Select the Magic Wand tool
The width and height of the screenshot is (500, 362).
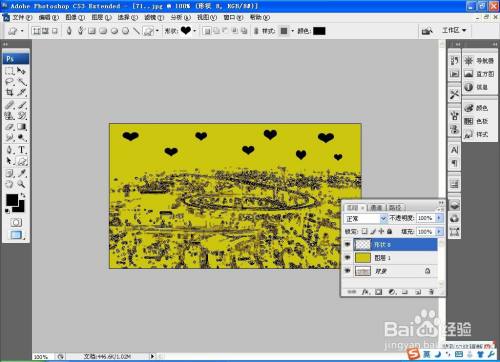point(21,82)
